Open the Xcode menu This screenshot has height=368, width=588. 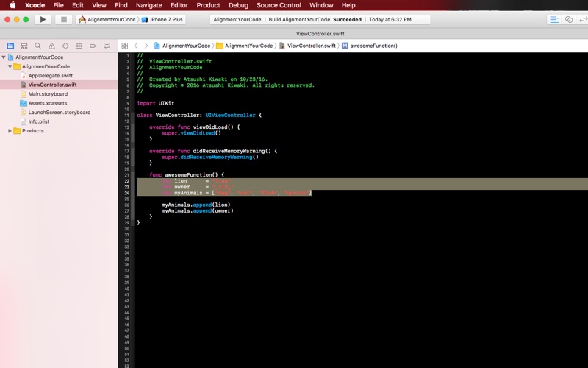(35, 5)
